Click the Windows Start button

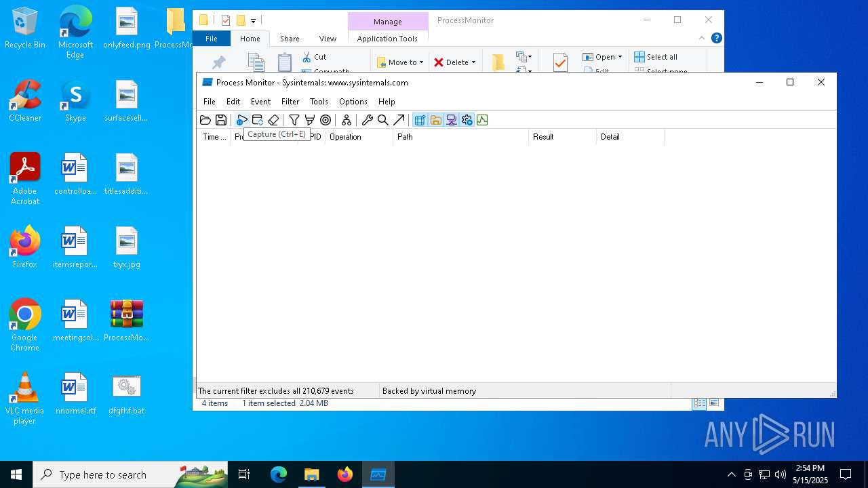coord(16,474)
